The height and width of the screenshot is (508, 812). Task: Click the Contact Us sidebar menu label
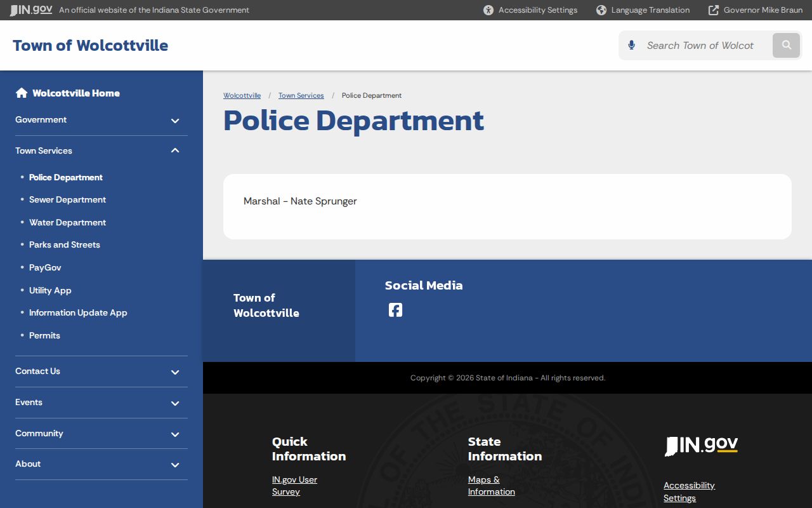click(x=37, y=371)
